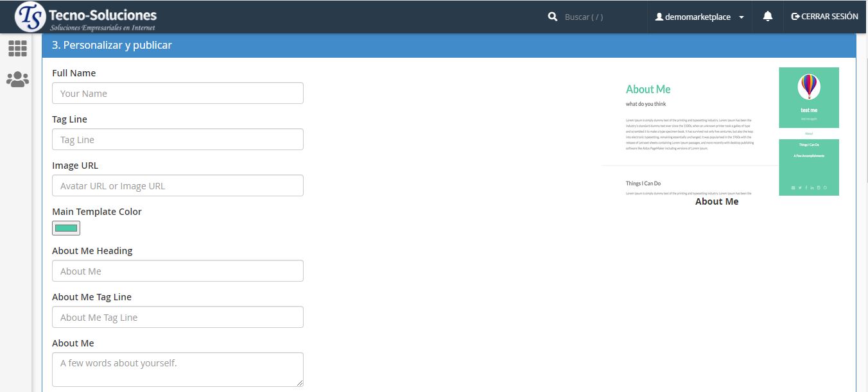Click CERRAR SESIÓN to log out

824,17
